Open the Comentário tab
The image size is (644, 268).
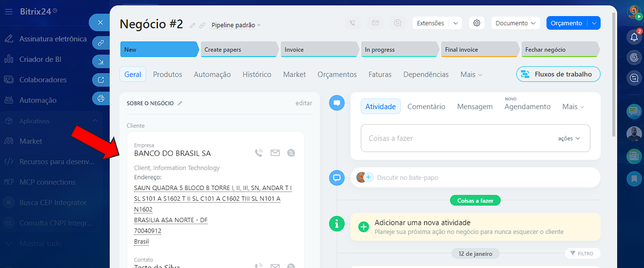point(426,107)
